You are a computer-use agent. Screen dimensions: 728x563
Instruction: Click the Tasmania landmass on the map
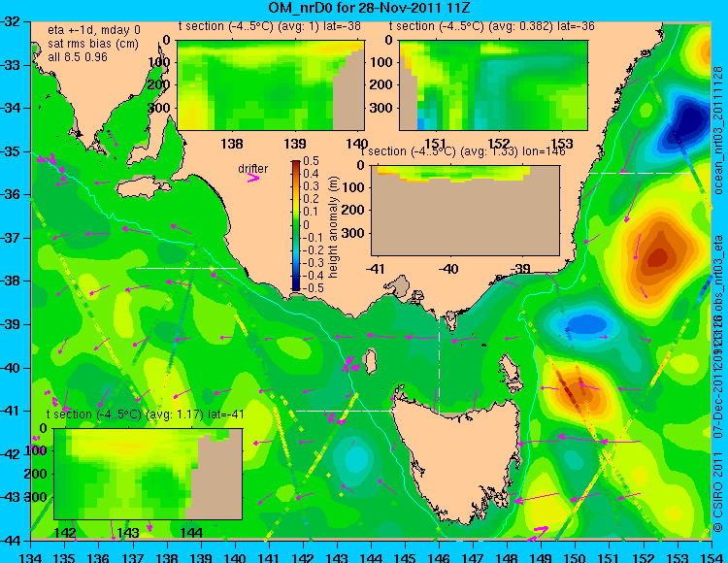[x=460, y=457]
